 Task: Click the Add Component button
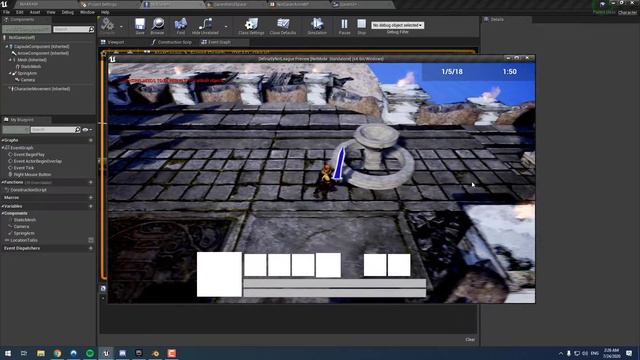pyautogui.click(x=27, y=29)
